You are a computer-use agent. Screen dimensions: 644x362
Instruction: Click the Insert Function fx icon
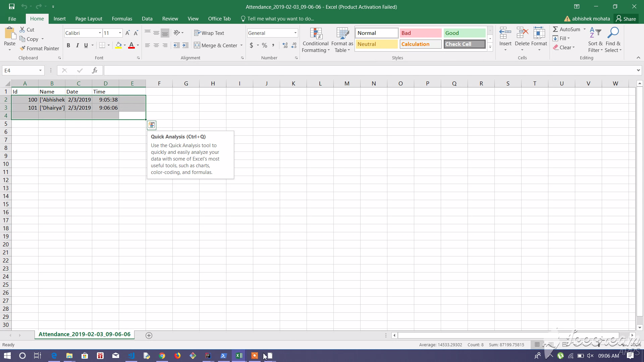click(95, 70)
